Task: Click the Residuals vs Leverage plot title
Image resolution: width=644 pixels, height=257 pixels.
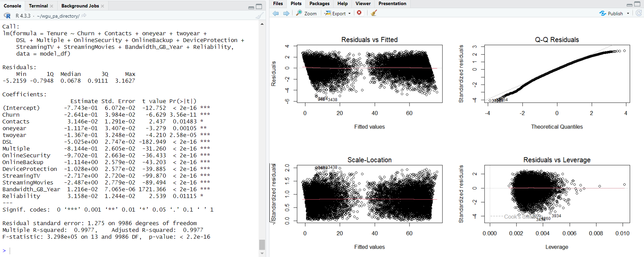Action: click(557, 160)
